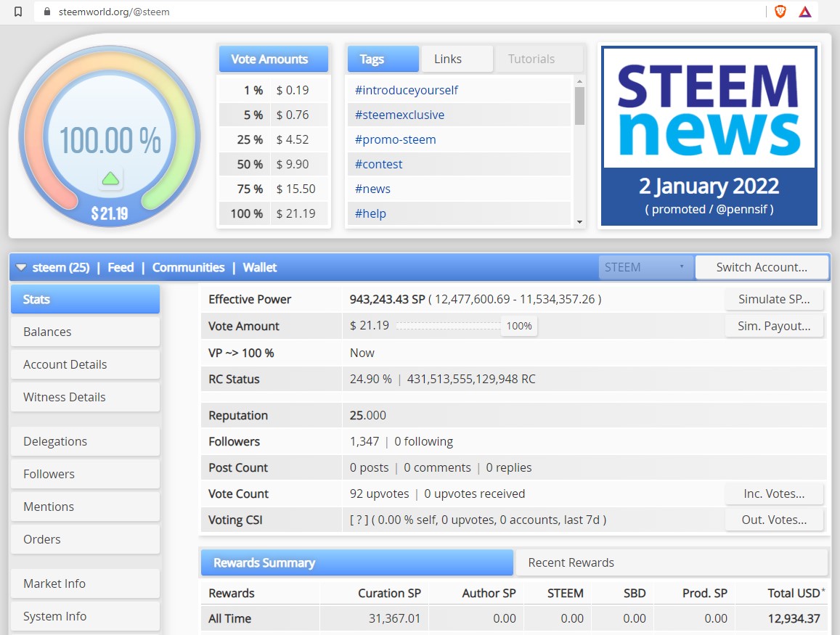Click the 943,243.43 SP effective power value
This screenshot has width=840, height=635.
point(387,299)
